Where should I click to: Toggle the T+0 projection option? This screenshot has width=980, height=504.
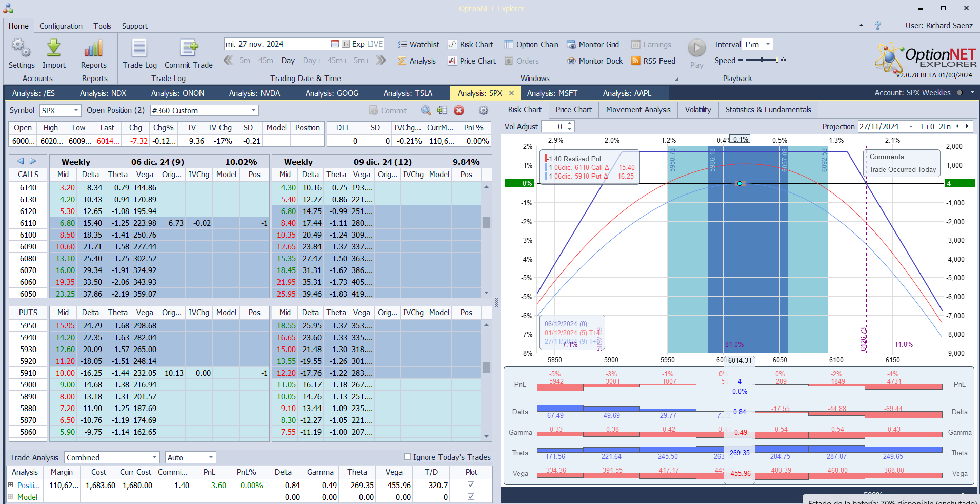(927, 127)
